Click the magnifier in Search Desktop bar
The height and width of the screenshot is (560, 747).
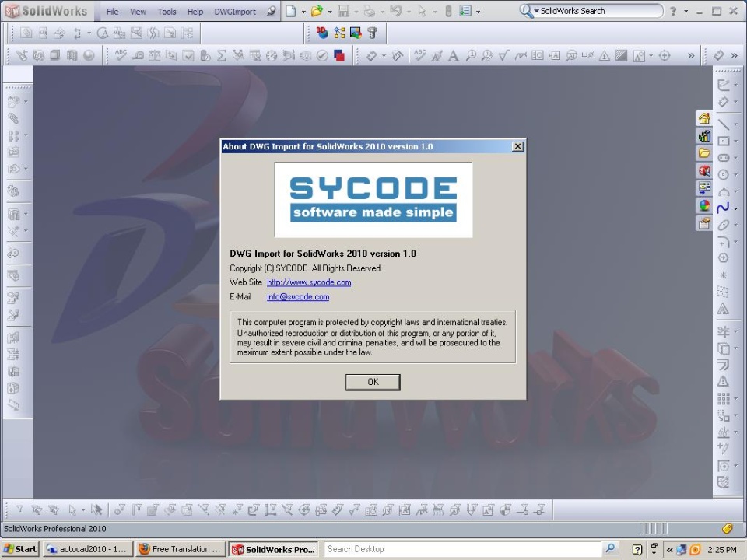point(610,548)
